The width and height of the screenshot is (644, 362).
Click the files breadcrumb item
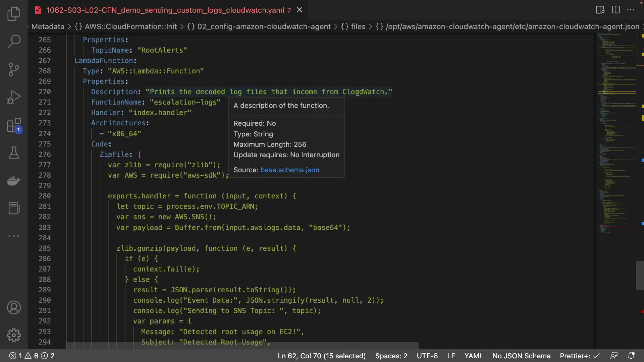pos(358,26)
